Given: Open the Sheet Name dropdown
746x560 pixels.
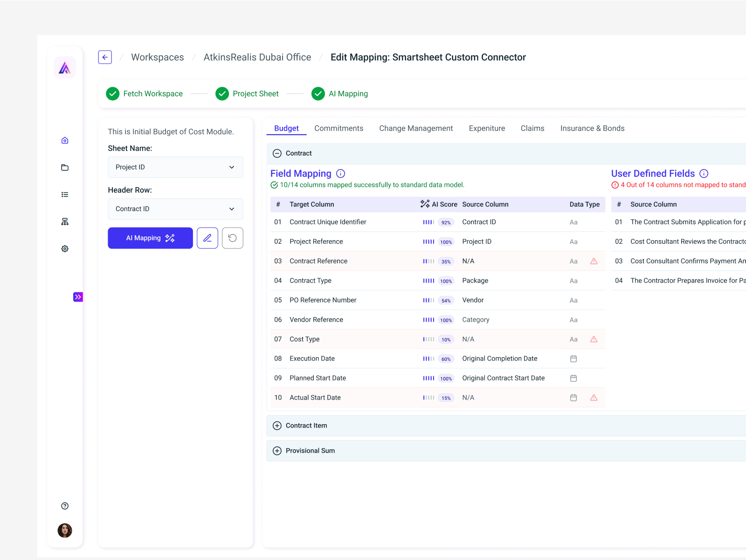Looking at the screenshot, I should tap(175, 167).
